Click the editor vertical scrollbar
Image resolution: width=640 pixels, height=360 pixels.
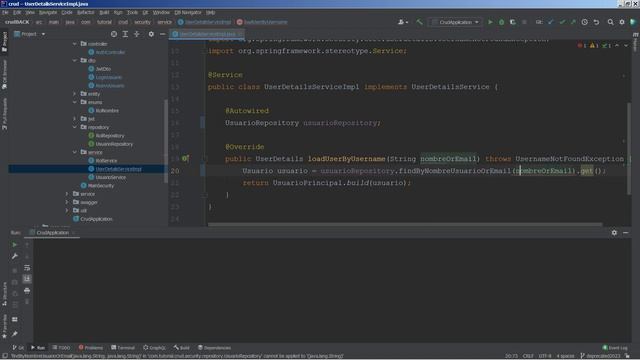[629, 149]
